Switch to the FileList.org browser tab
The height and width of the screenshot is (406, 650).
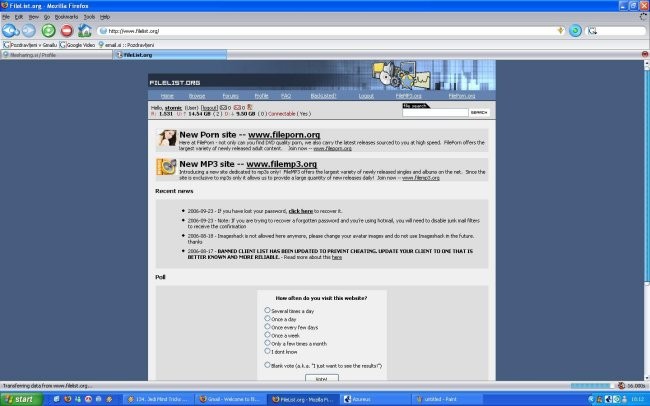pos(170,55)
